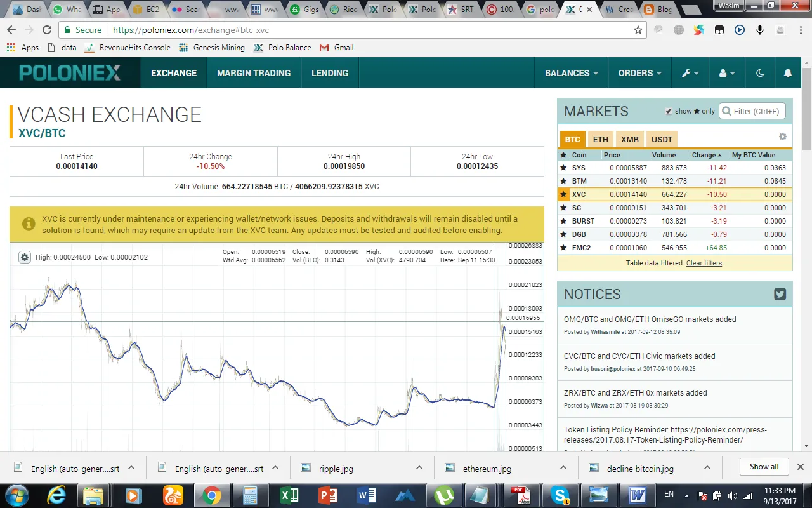Click the Poloniex logo
This screenshot has width=812, height=508.
click(70, 73)
